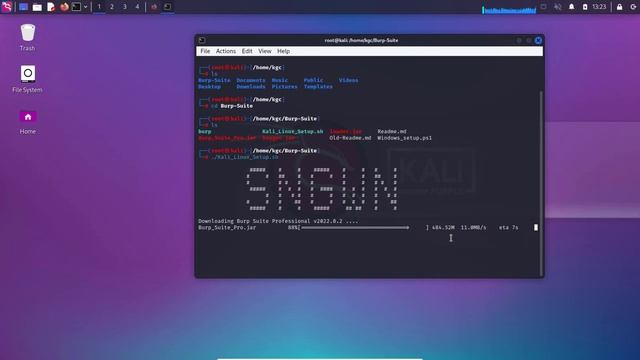The height and width of the screenshot is (360, 640).
Task: Lock the screen with the padlock icon
Action: [620, 7]
